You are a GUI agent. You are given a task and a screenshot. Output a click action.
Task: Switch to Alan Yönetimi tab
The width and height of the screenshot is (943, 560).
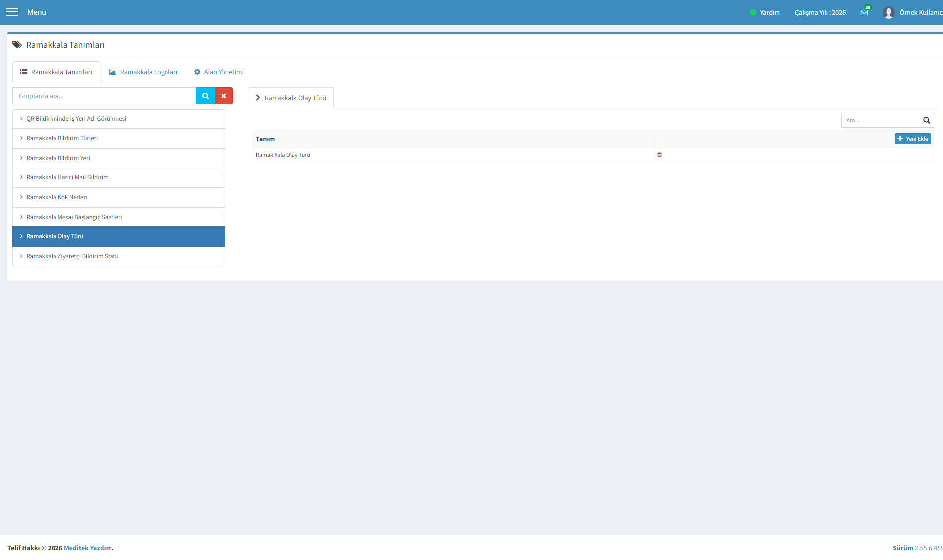coord(219,72)
